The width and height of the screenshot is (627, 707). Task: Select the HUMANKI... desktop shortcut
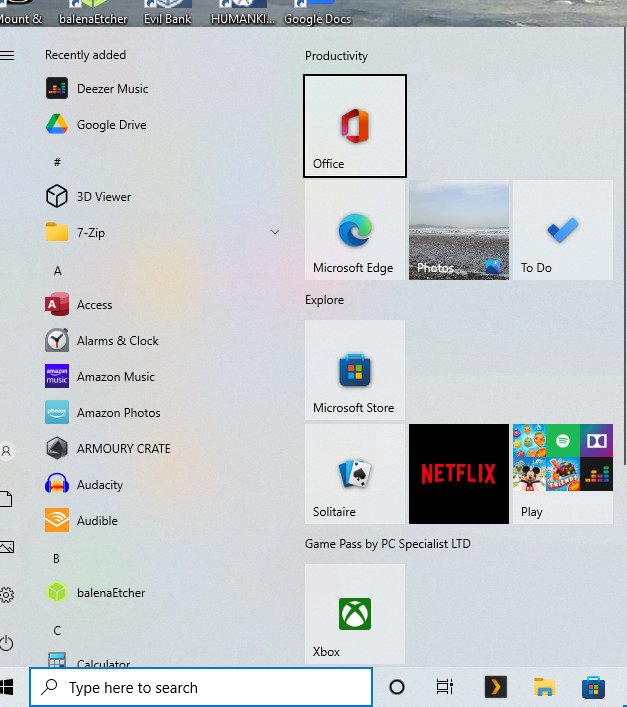[243, 13]
